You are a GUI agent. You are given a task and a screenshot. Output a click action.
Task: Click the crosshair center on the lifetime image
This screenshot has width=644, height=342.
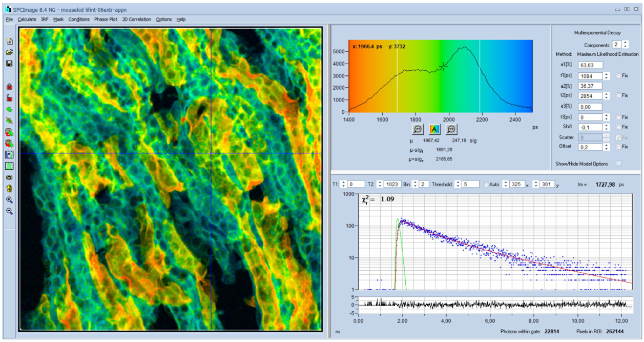[x=211, y=153]
